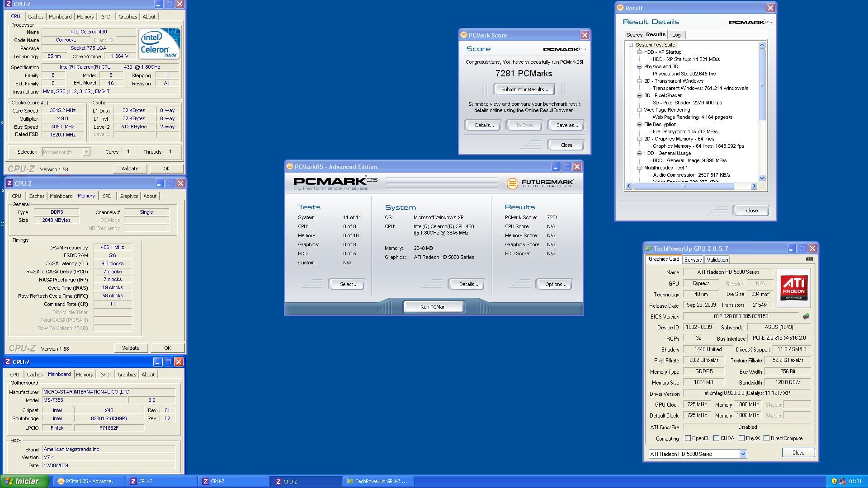Click the BIOS Version field in GPU-Z
868x488 pixels.
click(741, 316)
